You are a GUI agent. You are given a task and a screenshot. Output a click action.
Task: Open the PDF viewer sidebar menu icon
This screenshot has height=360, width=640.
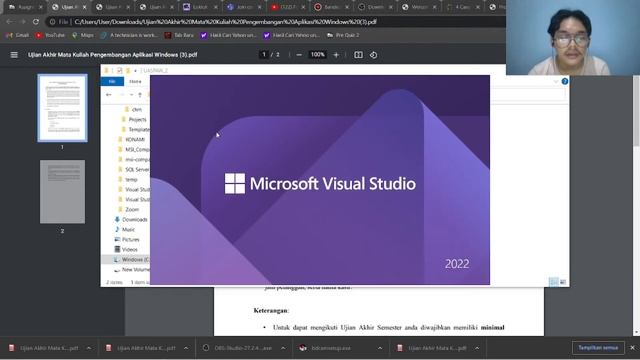14,55
